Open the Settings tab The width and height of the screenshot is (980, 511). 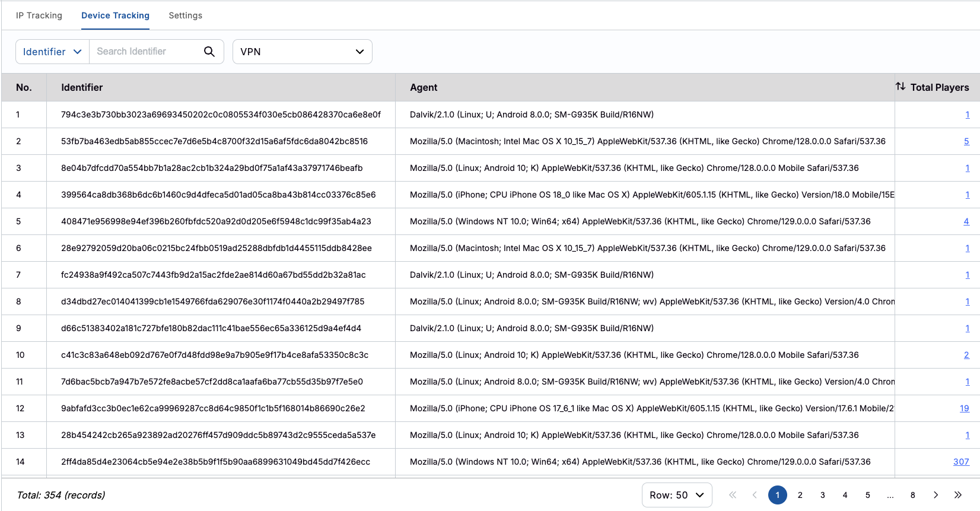pos(185,15)
